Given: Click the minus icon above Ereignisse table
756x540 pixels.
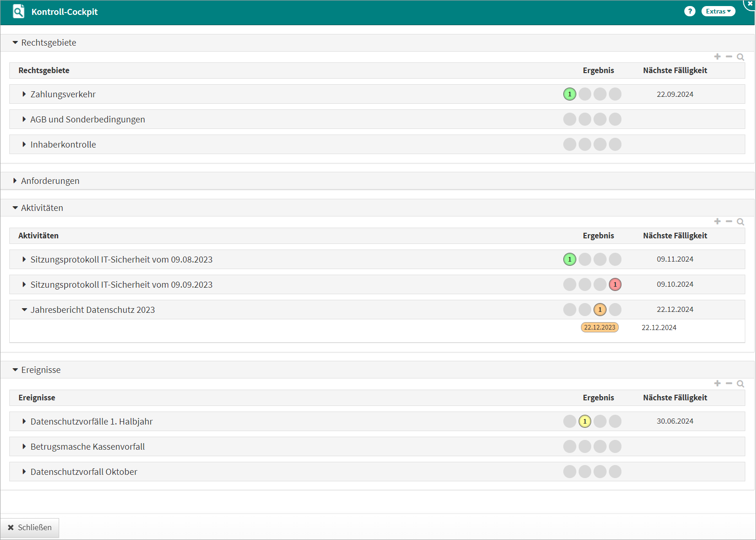Looking at the screenshot, I should tap(729, 384).
